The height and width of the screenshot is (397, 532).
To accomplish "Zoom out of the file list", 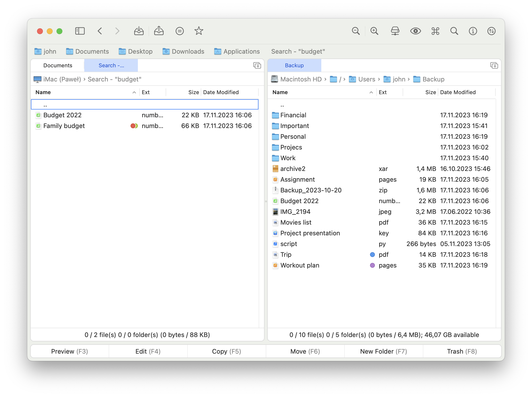I will (x=356, y=31).
